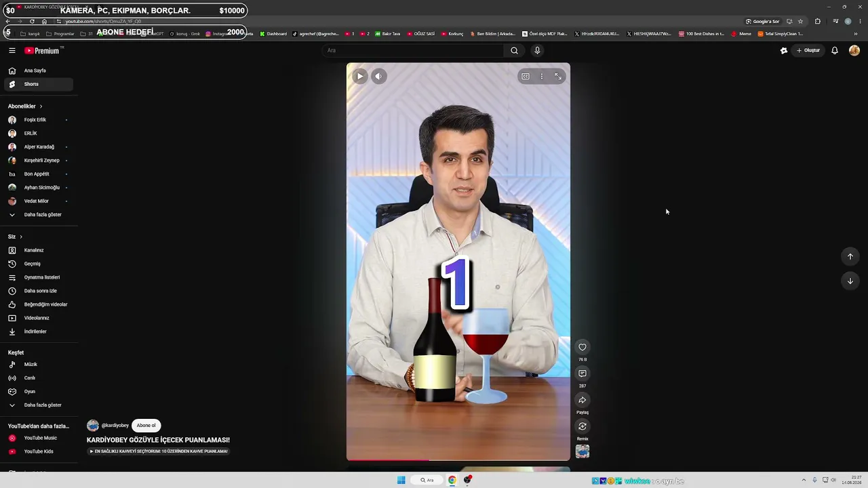868x488 pixels.
Task: Open Foşix Erlik subscription channel
Action: [38, 120]
